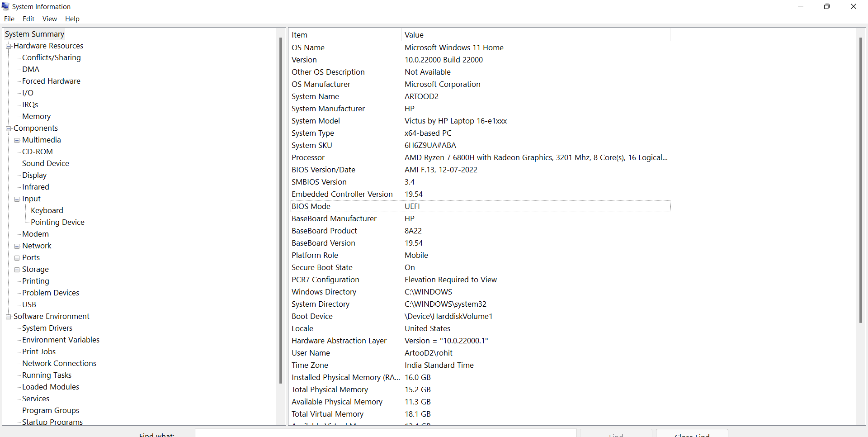The image size is (868, 437).
Task: Expand the Network node
Action: pyautogui.click(x=17, y=246)
